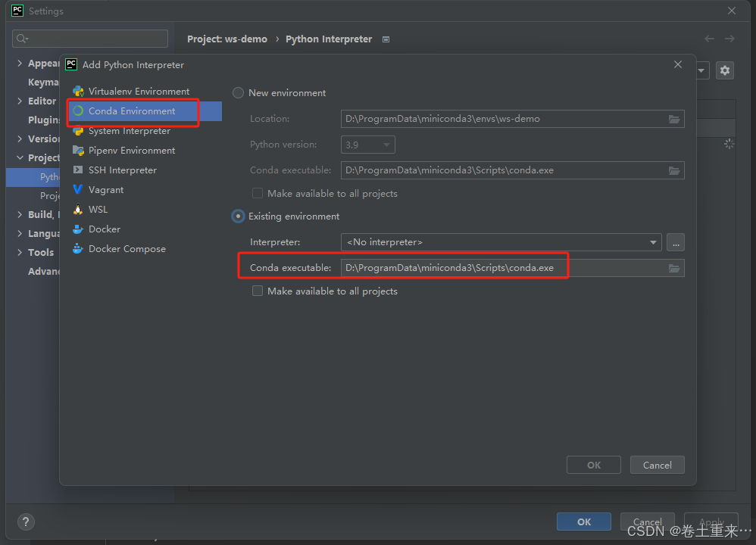Expand the Appearance settings tree node
Screen dimensions: 756x545
pos(20,63)
